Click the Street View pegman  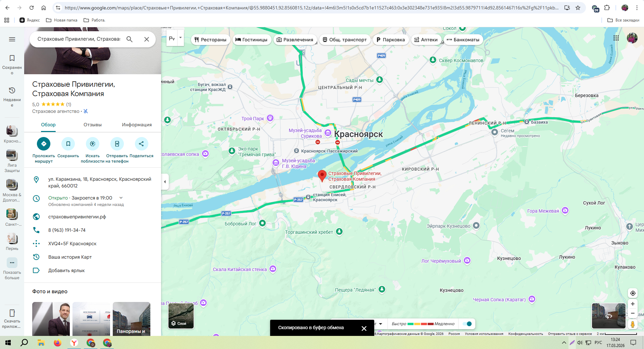pos(633,324)
